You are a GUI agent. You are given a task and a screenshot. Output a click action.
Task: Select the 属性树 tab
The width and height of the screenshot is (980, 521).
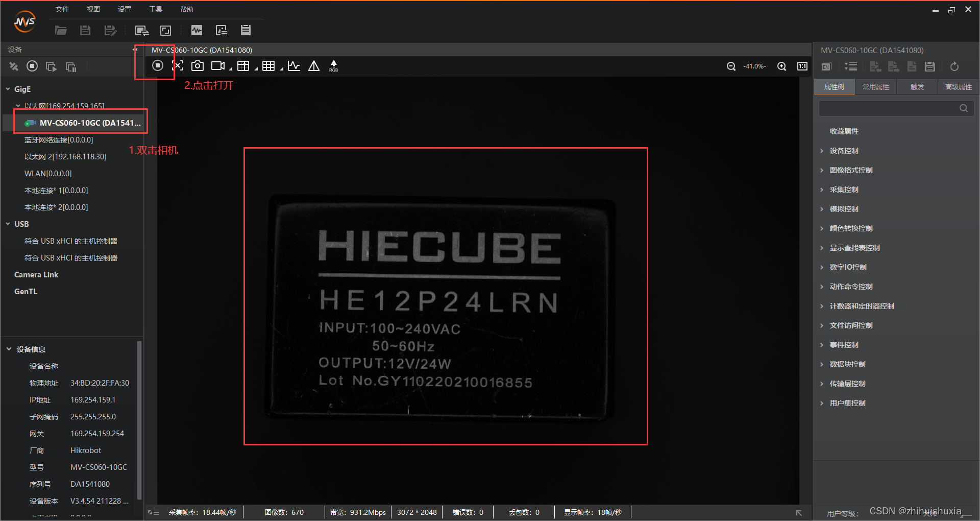click(x=835, y=87)
